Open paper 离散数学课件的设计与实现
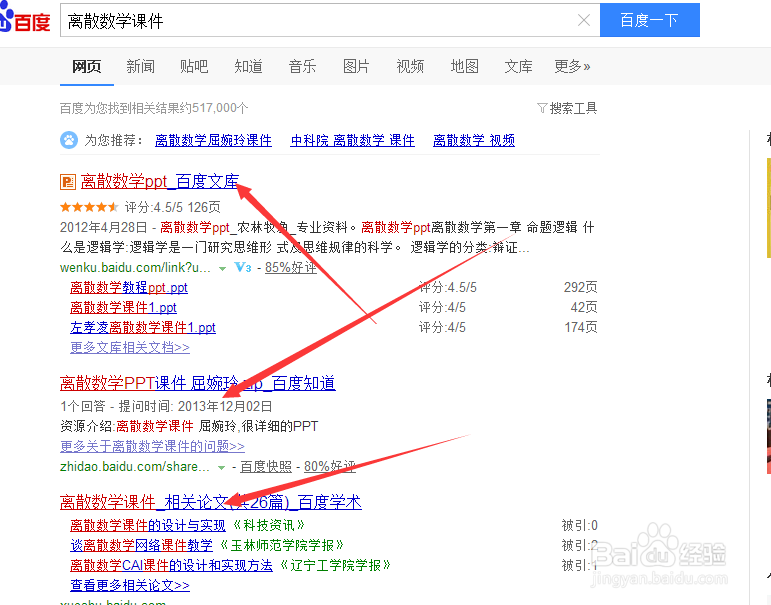This screenshot has width=771, height=605. [148, 525]
